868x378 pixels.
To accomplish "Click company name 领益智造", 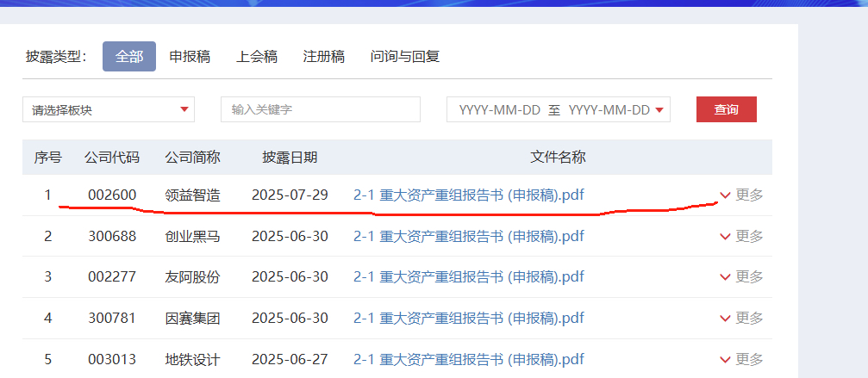I will [192, 195].
